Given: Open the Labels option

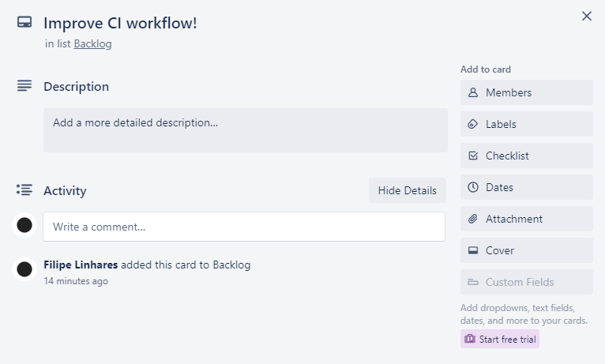Looking at the screenshot, I should 526,124.
